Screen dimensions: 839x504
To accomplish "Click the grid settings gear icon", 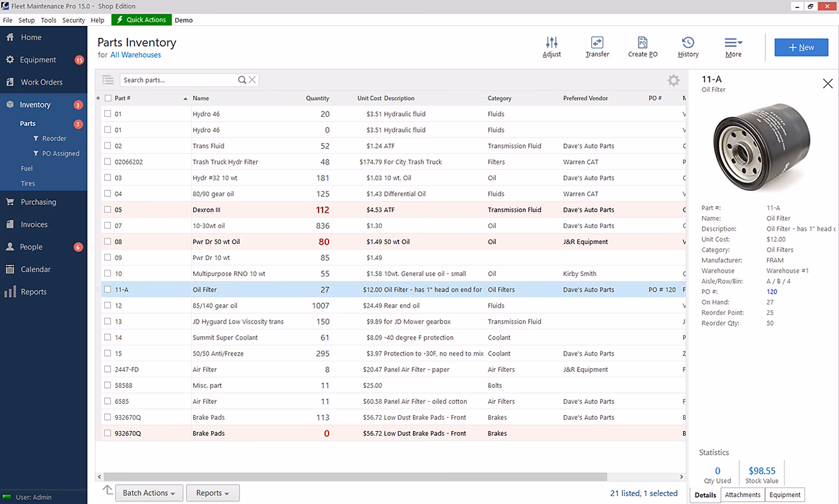I will (673, 80).
